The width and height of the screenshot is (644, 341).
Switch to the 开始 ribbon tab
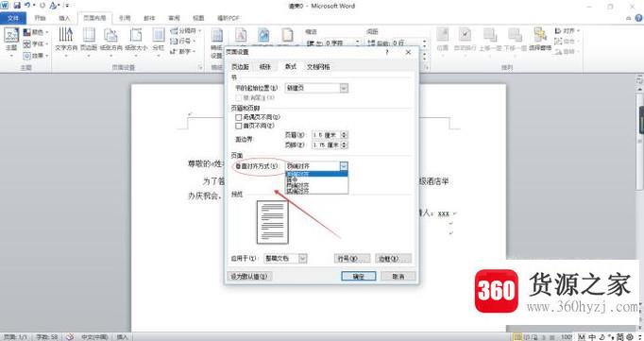[40, 18]
